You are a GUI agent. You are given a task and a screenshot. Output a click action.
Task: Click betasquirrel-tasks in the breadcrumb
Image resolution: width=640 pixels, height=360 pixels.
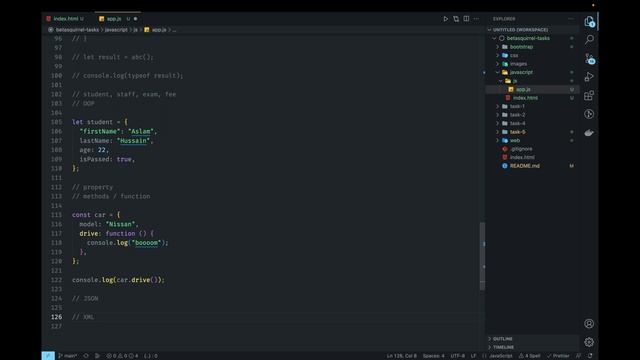pyautogui.click(x=77, y=30)
